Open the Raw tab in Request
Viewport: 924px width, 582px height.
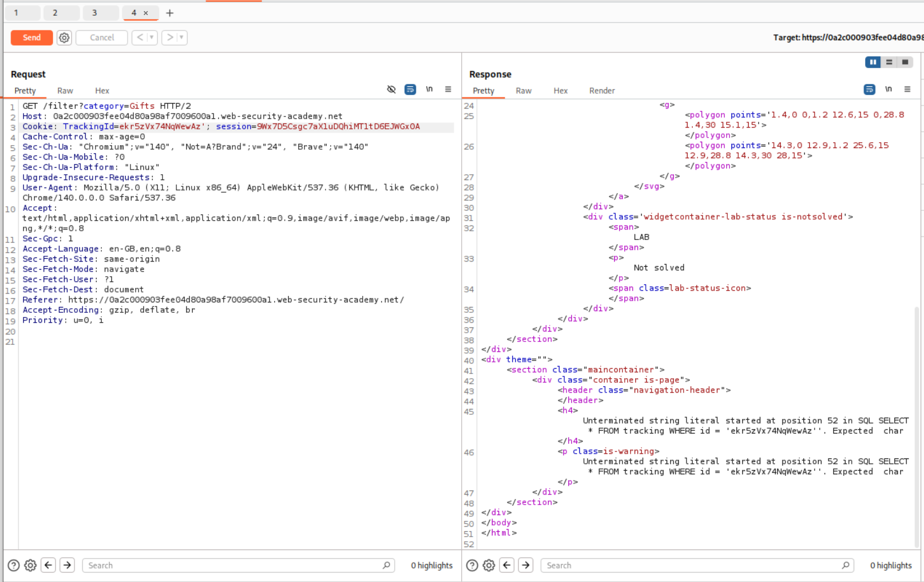click(x=65, y=91)
